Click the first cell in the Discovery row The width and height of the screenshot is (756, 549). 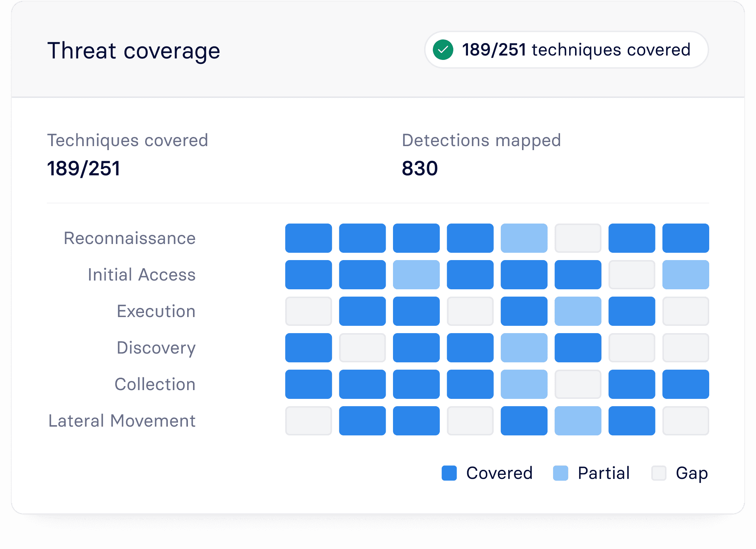[x=309, y=348]
